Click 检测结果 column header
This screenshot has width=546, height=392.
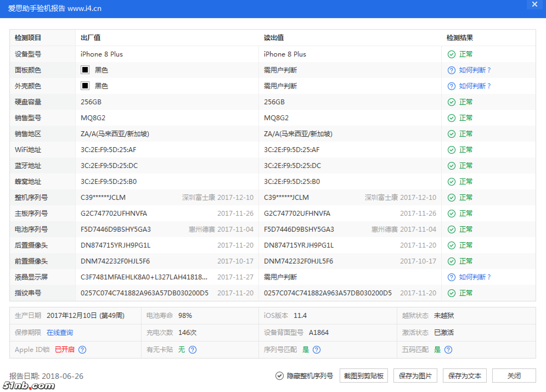[460, 38]
